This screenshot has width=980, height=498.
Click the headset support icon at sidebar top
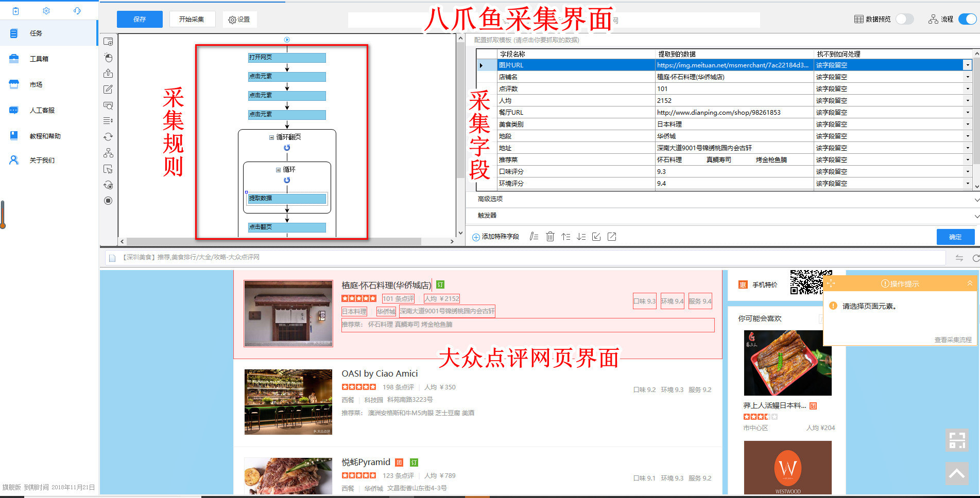point(77,11)
